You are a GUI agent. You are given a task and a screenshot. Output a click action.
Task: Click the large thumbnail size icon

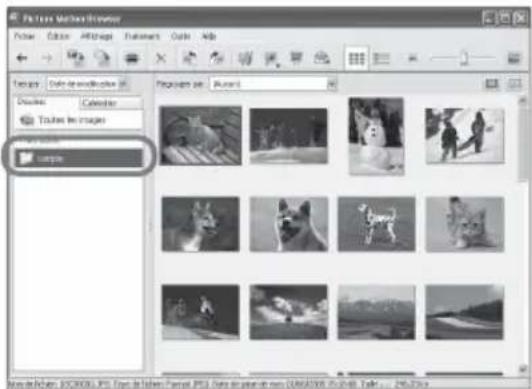(514, 58)
